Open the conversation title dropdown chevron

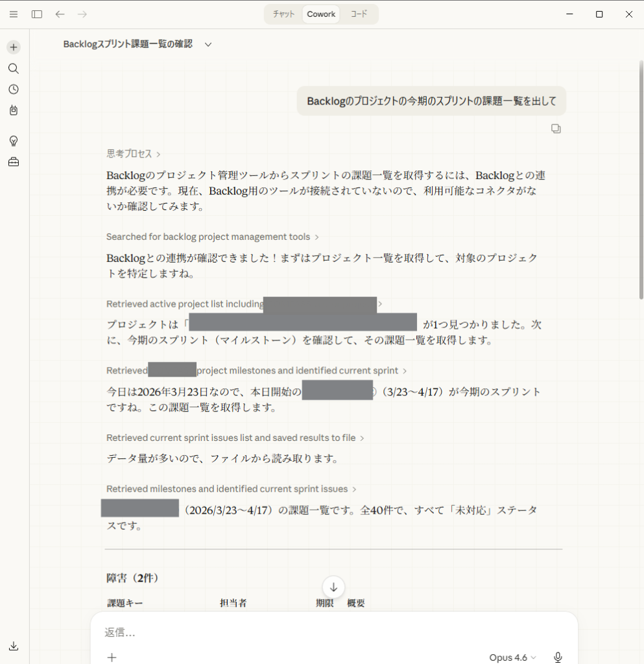[208, 45]
